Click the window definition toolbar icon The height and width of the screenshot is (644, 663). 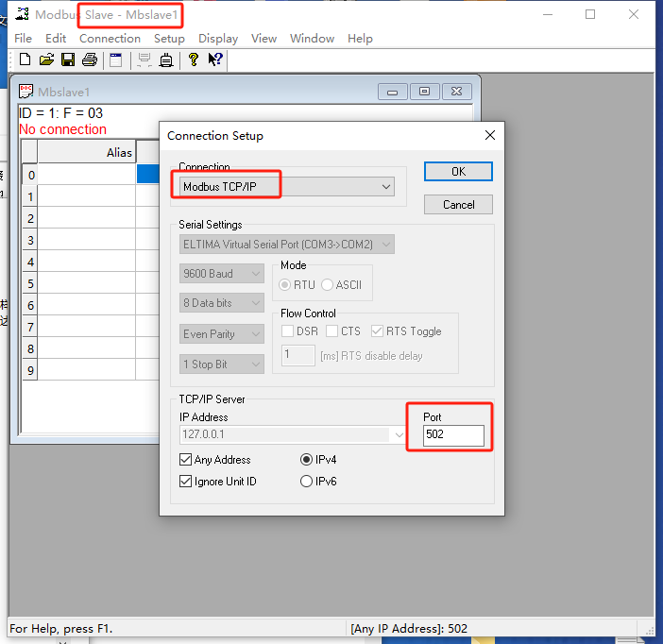click(115, 59)
